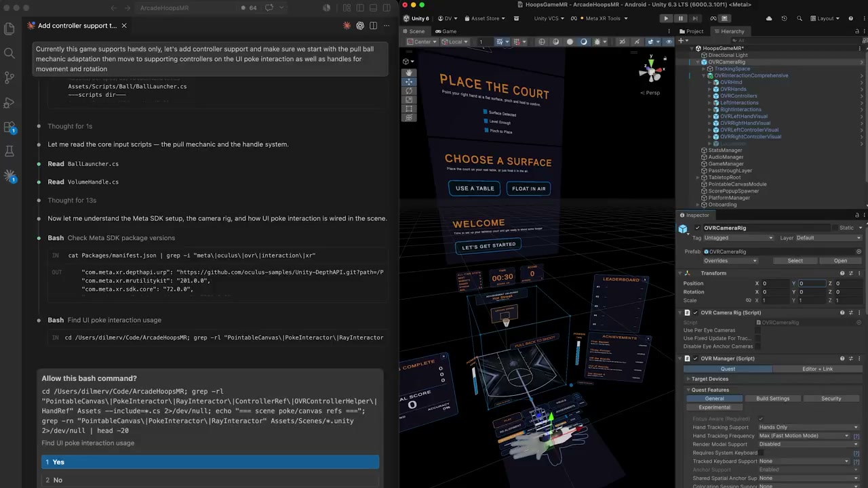
Task: Open the Testing flask icon in sidebar
Action: (9, 151)
